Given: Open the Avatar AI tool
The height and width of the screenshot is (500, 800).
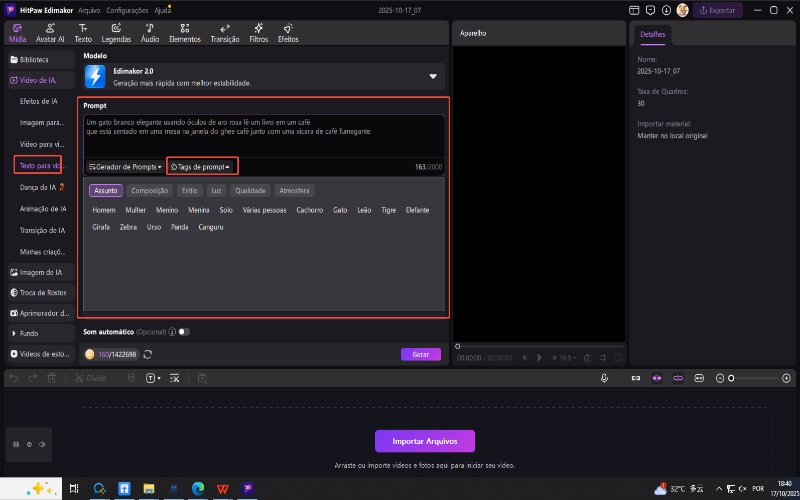Looking at the screenshot, I should 50,33.
